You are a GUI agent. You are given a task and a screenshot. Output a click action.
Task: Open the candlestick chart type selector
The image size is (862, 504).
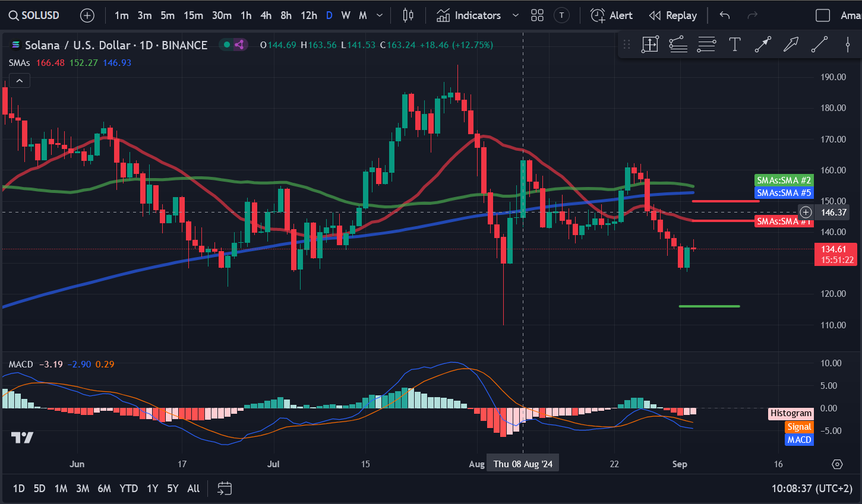point(408,15)
